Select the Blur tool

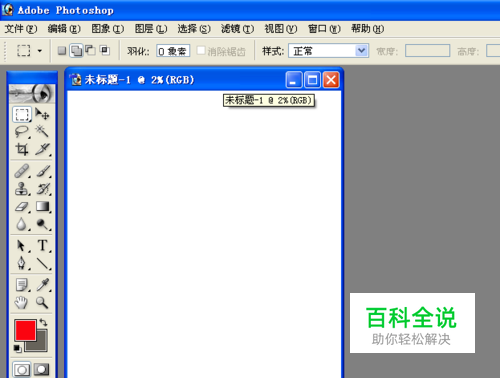pyautogui.click(x=22, y=224)
